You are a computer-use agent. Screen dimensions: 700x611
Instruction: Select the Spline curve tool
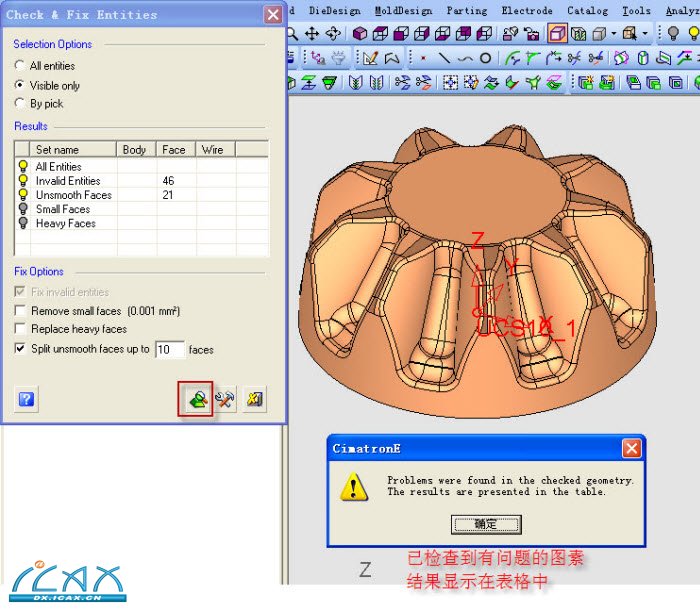pyautogui.click(x=466, y=58)
